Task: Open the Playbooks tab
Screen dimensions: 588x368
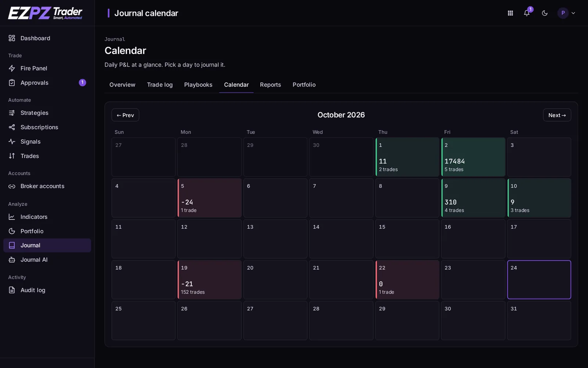Action: (198, 85)
